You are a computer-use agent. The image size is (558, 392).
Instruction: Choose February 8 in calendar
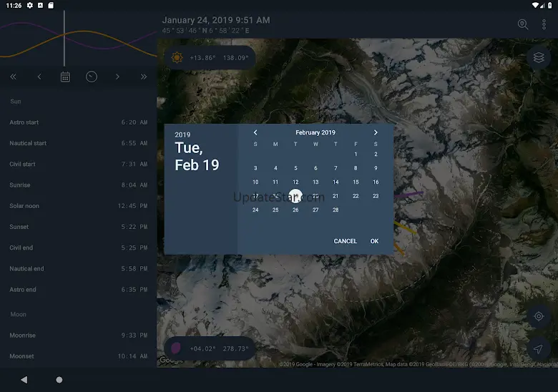(356, 168)
